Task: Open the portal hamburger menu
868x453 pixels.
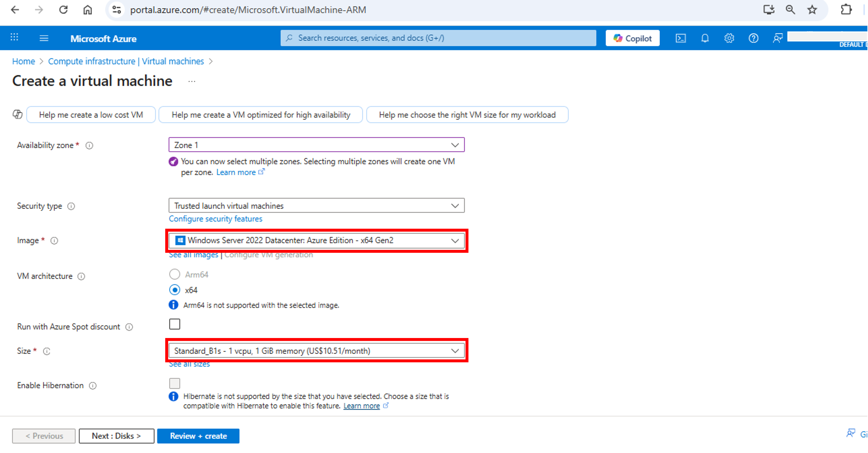Action: pyautogui.click(x=44, y=38)
